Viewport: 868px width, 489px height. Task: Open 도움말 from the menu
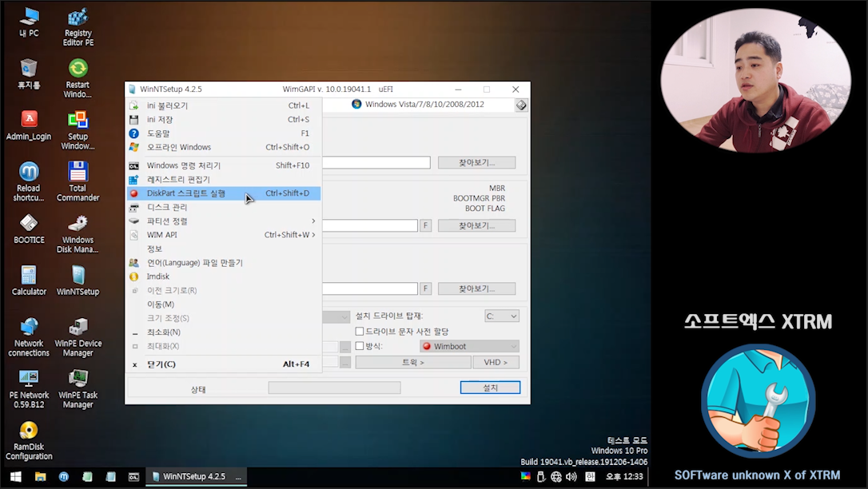click(x=225, y=133)
